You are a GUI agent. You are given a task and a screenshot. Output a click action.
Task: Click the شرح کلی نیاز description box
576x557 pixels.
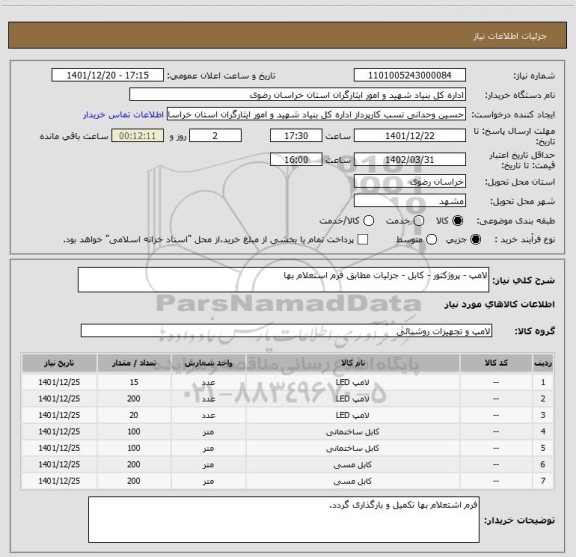(x=283, y=280)
